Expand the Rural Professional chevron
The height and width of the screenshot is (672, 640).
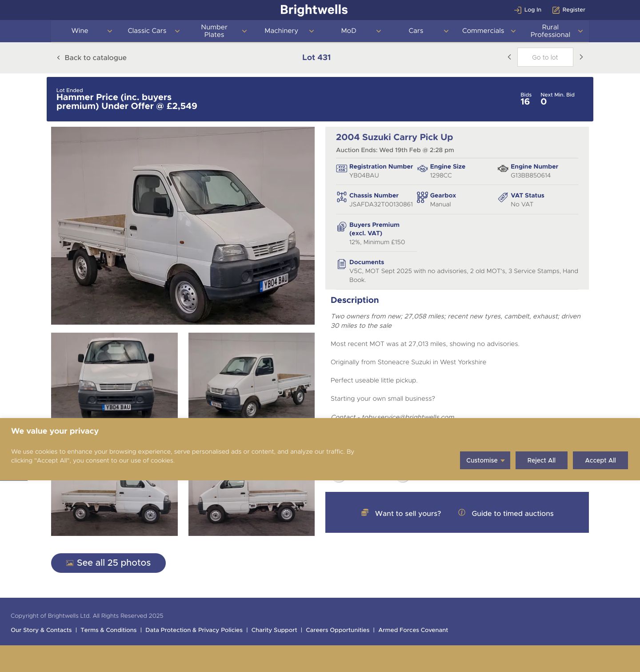pos(580,31)
